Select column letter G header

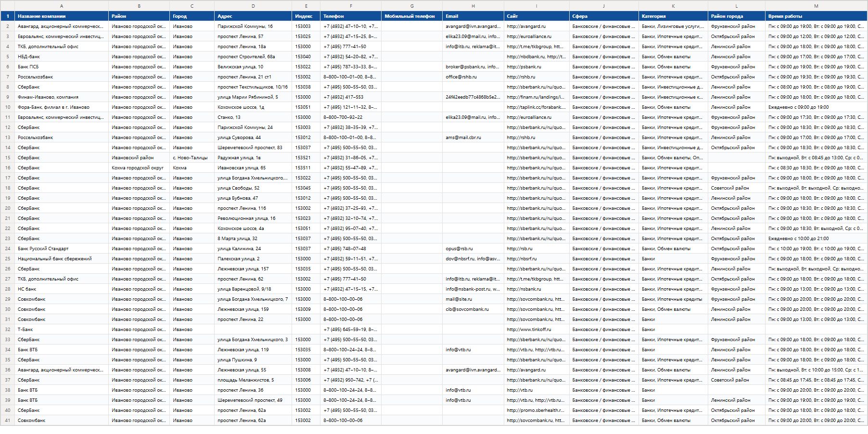pyautogui.click(x=412, y=6)
